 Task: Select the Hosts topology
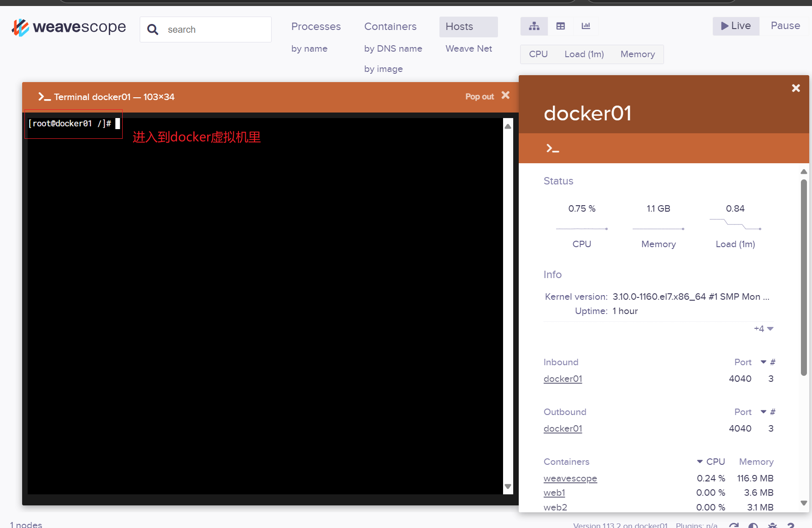pos(468,27)
